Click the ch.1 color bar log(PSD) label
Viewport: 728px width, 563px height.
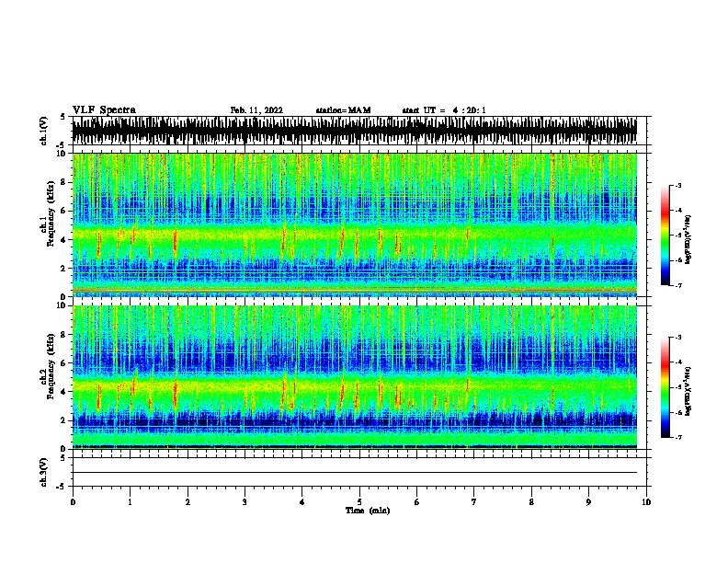[688, 239]
